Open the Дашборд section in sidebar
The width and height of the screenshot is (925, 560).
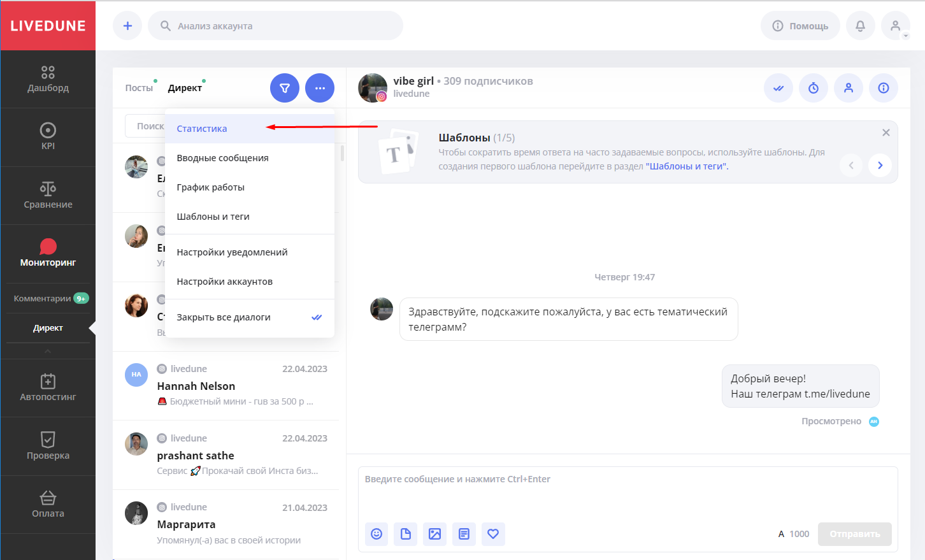pos(48,79)
